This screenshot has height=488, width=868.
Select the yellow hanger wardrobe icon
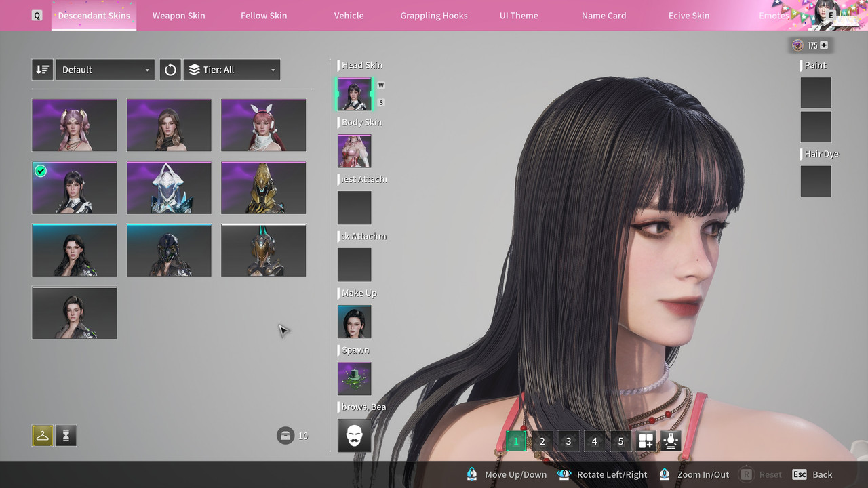(42, 436)
